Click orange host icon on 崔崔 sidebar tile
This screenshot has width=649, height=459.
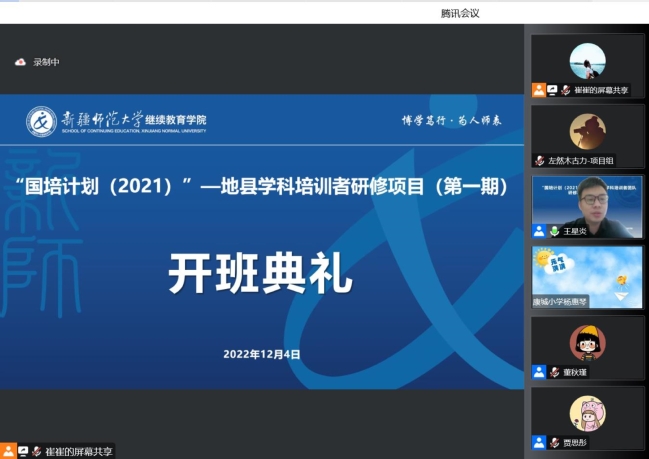click(540, 90)
